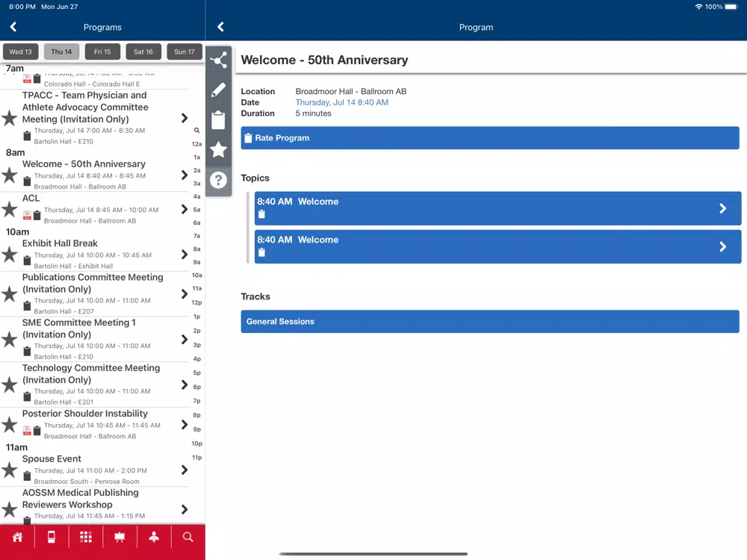747x560 pixels.
Task: Open the PDF icon for ACL session
Action: tap(27, 215)
